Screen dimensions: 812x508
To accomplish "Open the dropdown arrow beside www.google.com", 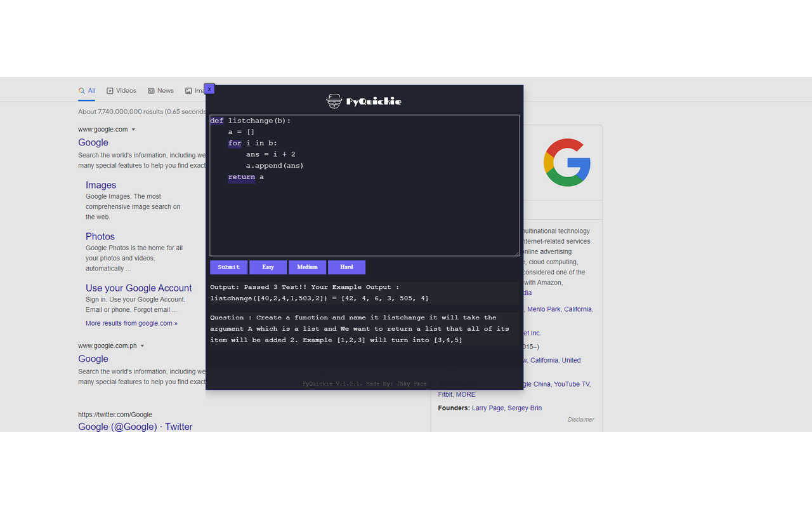I will (x=133, y=129).
